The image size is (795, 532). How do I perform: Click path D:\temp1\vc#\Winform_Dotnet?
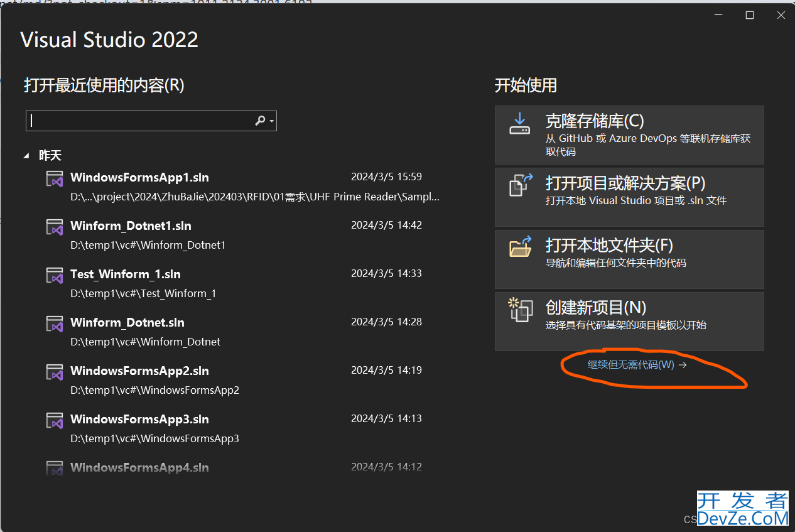pyautogui.click(x=145, y=342)
